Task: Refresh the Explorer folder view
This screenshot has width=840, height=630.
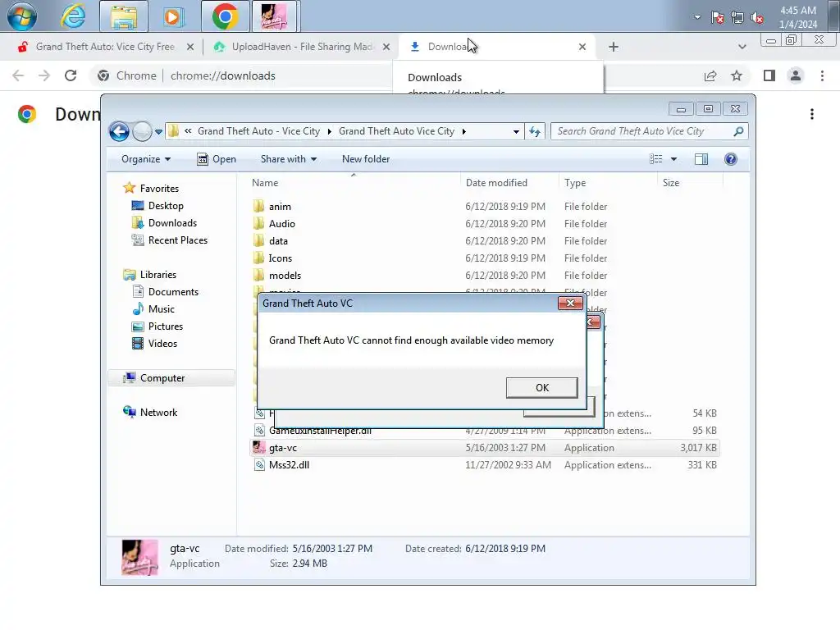Action: 535,131
